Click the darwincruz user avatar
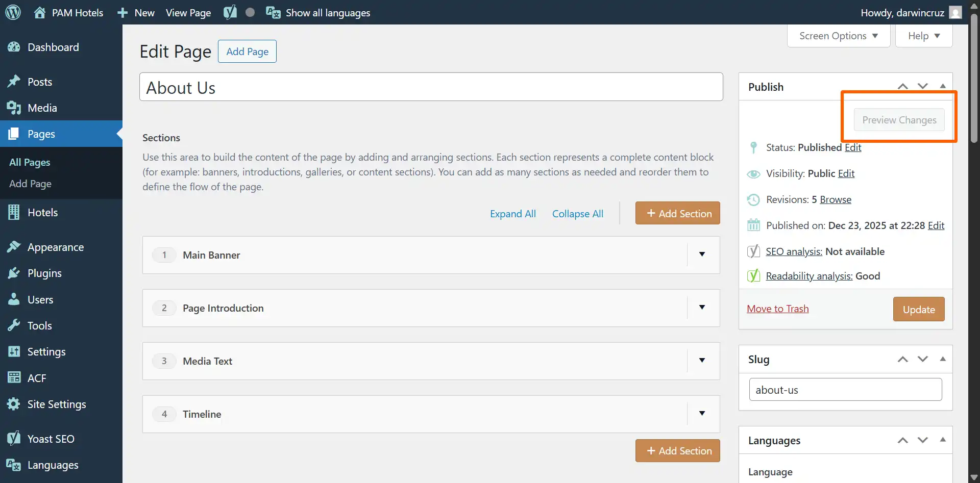Viewport: 980px width, 483px height. (x=955, y=12)
